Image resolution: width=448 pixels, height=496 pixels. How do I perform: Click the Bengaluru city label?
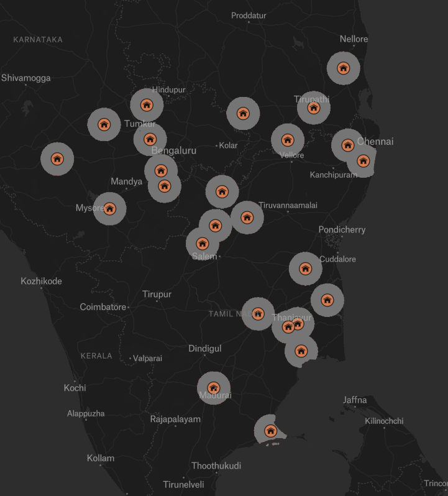point(174,150)
